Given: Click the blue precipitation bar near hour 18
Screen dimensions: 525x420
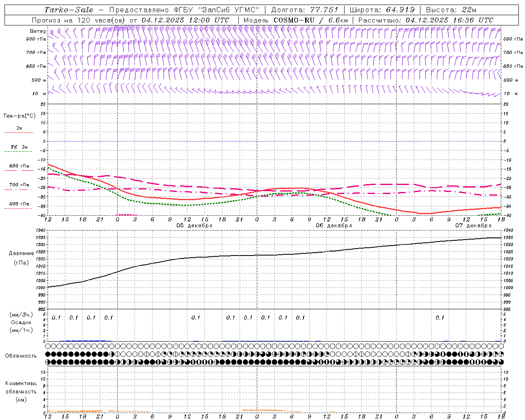Looking at the screenshot, I should tap(84, 340).
